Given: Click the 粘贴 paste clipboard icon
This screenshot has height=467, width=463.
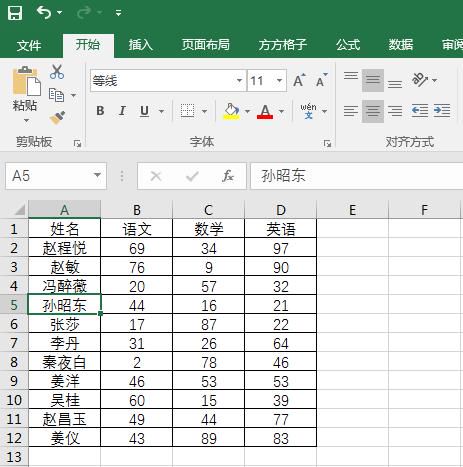Looking at the screenshot, I should 26,80.
